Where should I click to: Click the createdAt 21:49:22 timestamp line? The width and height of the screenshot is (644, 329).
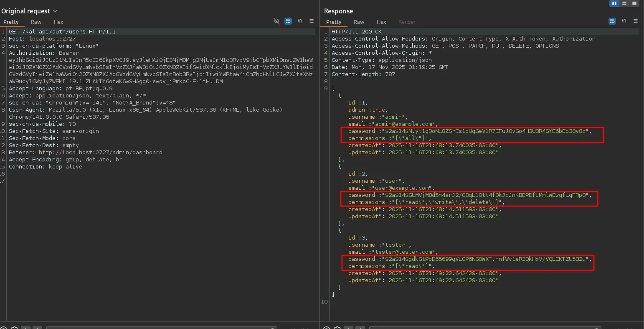(423, 273)
